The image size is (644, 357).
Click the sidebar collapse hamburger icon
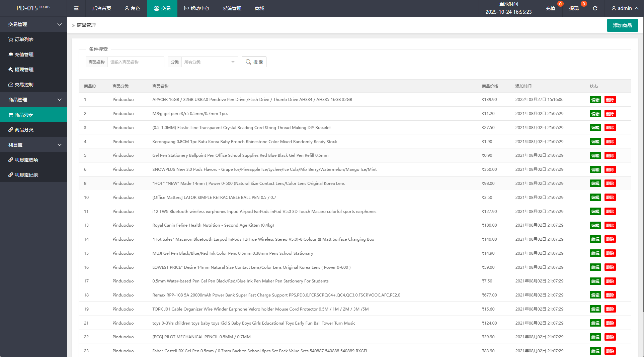coord(76,8)
